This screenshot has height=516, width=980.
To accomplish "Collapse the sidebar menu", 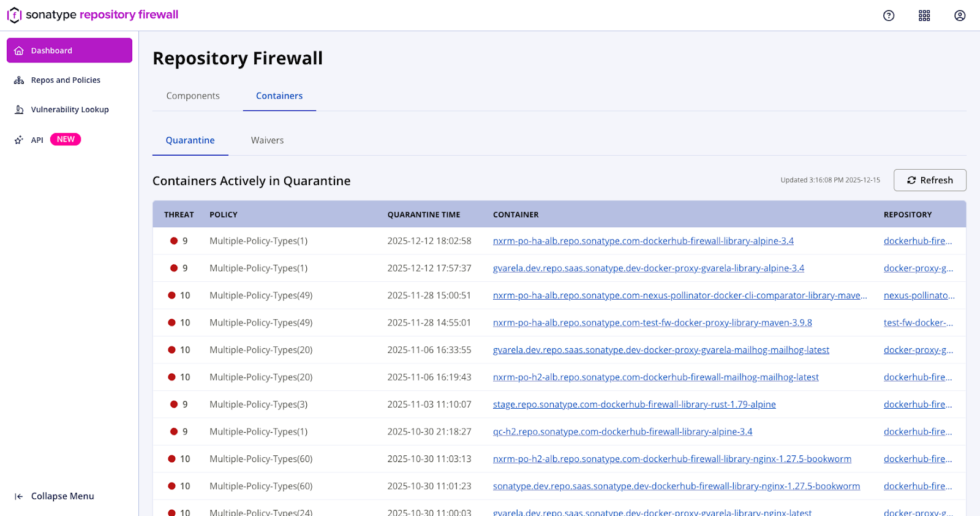I will [55, 496].
